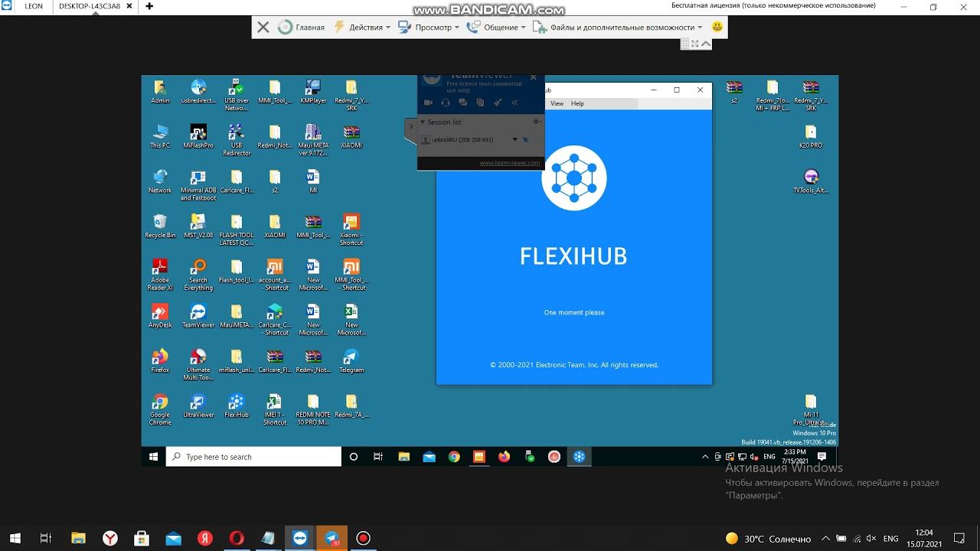Launch Adobe Reader XI shortcut

(x=160, y=275)
